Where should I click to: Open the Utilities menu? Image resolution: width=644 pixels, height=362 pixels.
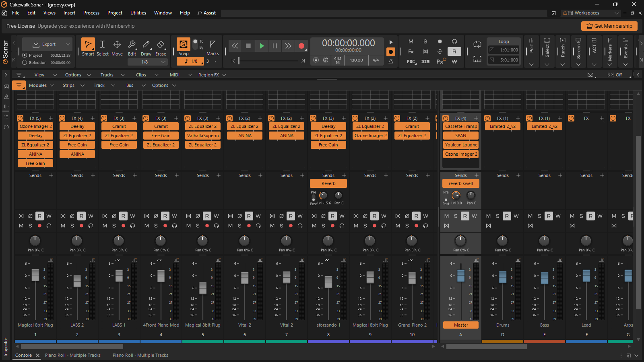tap(138, 13)
